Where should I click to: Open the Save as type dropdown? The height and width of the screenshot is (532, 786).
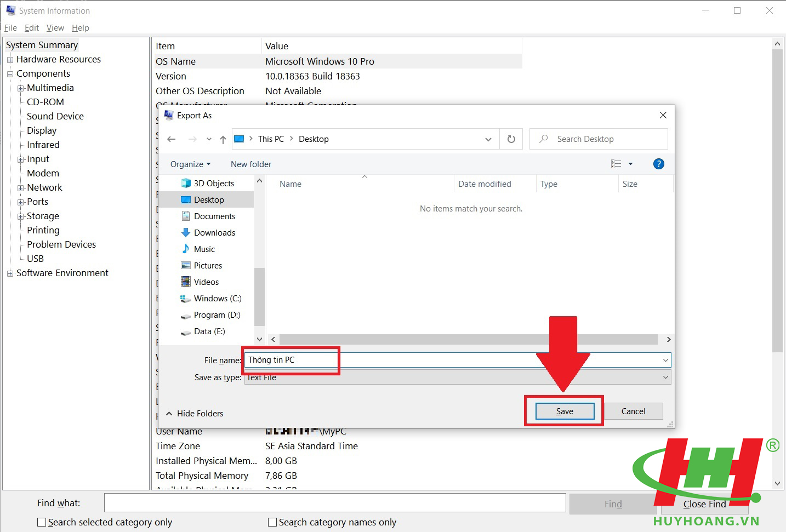coord(665,377)
